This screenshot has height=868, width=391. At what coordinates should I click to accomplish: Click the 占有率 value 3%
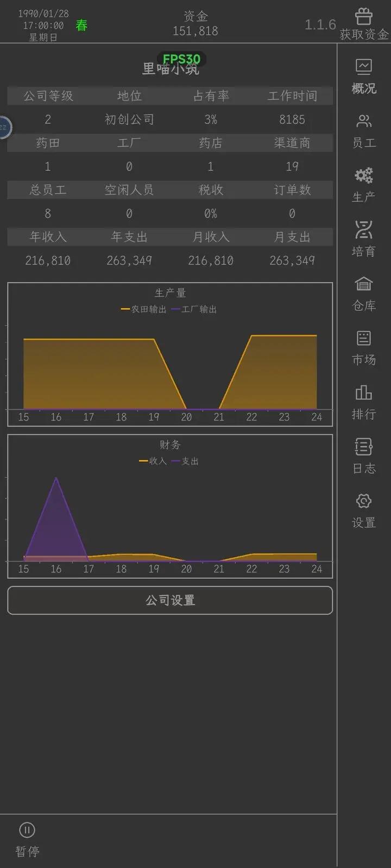point(211,119)
